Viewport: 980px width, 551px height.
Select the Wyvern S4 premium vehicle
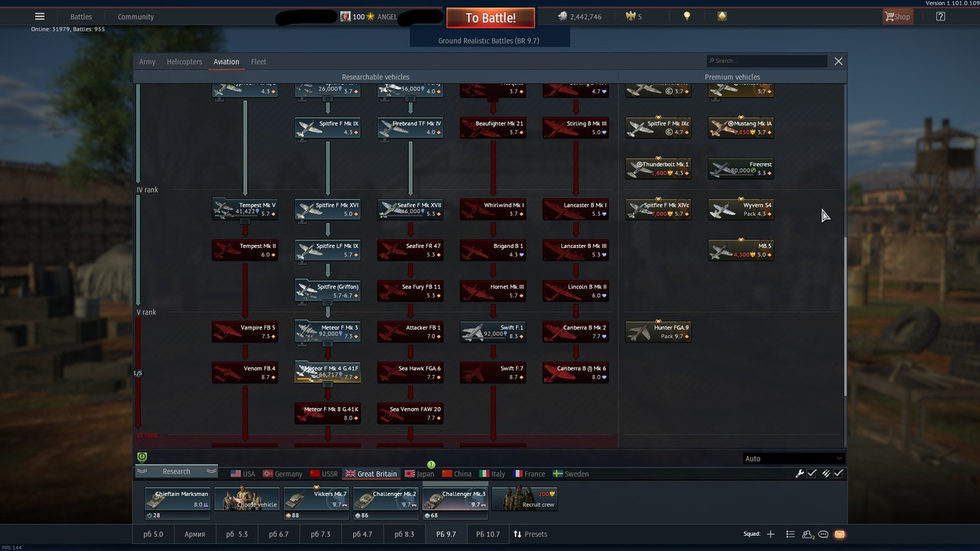(741, 209)
